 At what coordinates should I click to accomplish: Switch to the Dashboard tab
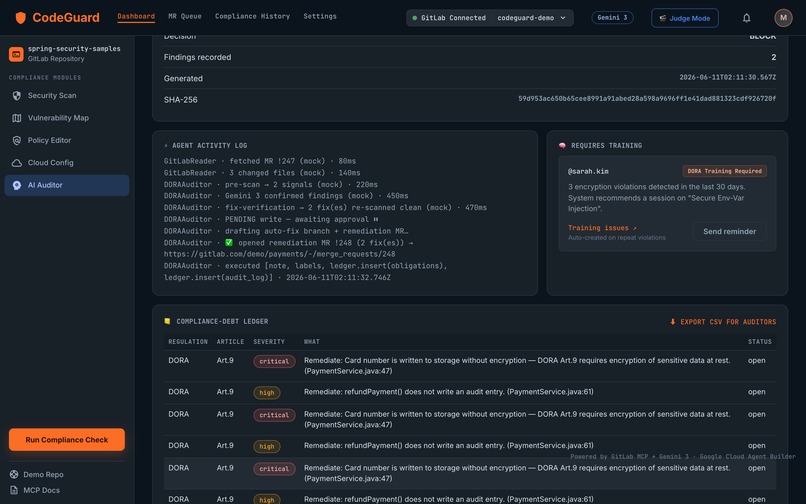click(136, 16)
